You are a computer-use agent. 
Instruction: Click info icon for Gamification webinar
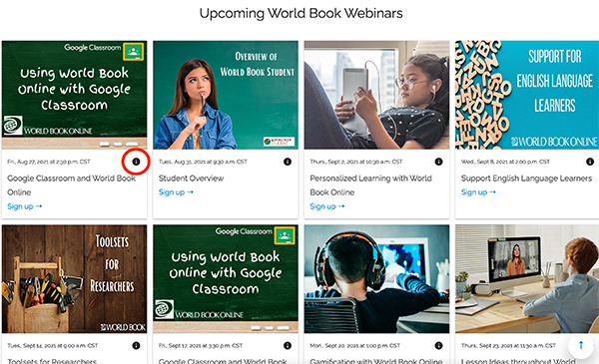pyautogui.click(x=438, y=346)
